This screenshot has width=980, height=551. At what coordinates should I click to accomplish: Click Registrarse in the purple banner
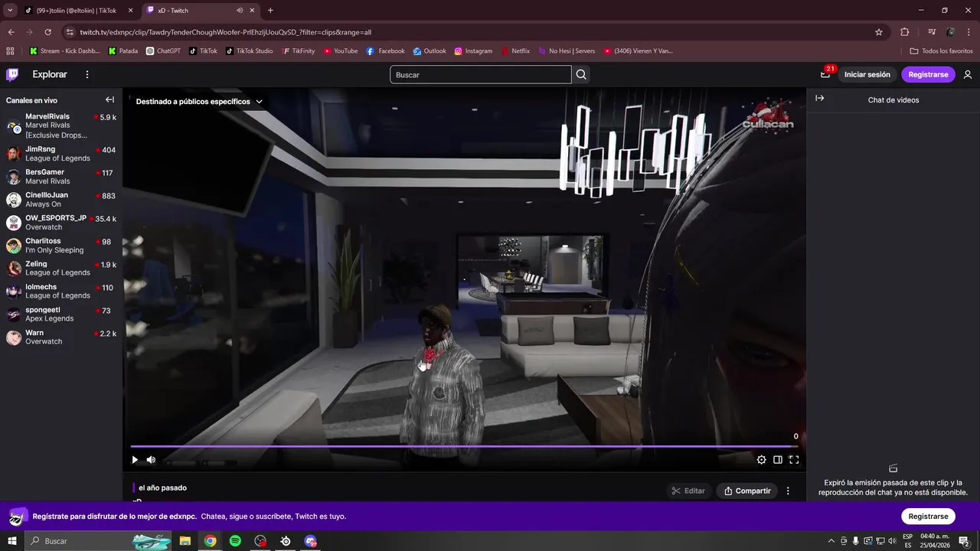click(x=928, y=516)
